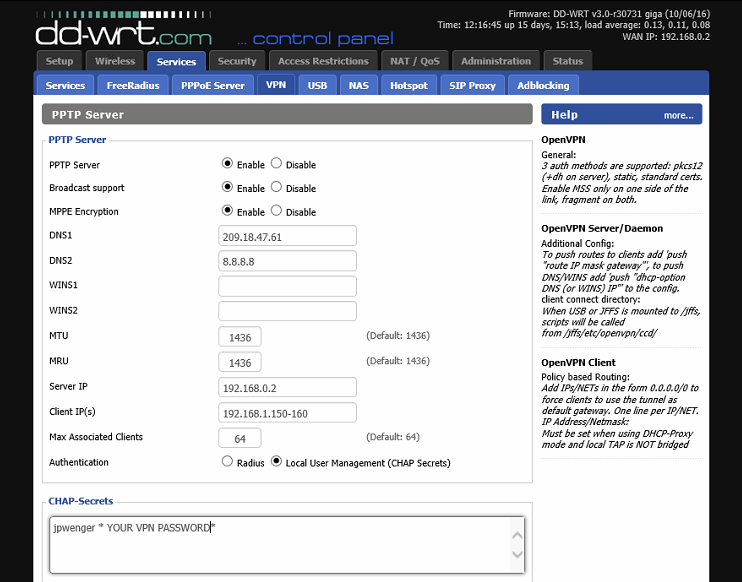
Task: Click the PPTP Server section header bar
Action: (x=287, y=115)
